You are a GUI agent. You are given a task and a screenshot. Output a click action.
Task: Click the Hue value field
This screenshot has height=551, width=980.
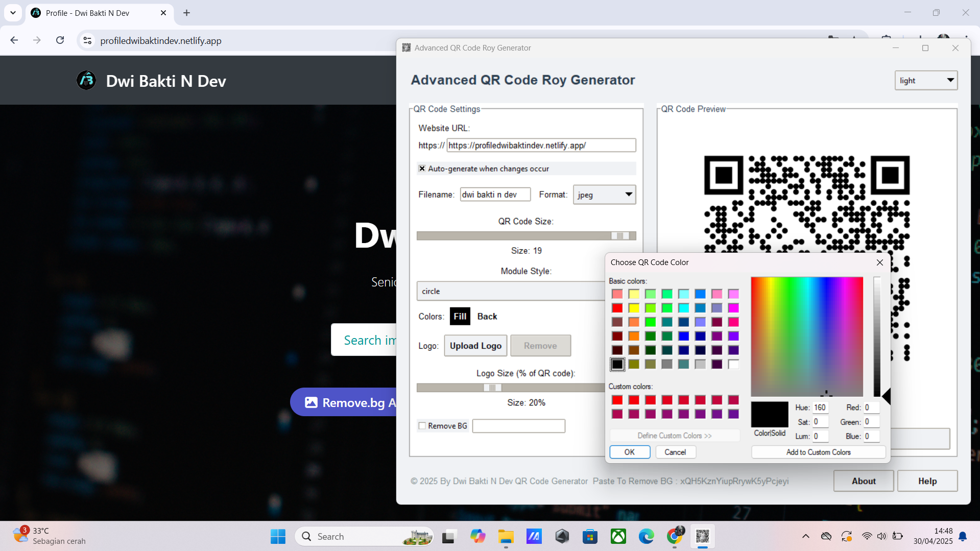point(820,408)
